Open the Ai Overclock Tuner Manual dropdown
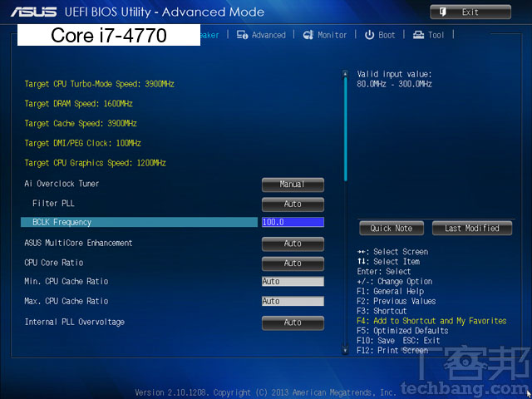 (x=293, y=185)
